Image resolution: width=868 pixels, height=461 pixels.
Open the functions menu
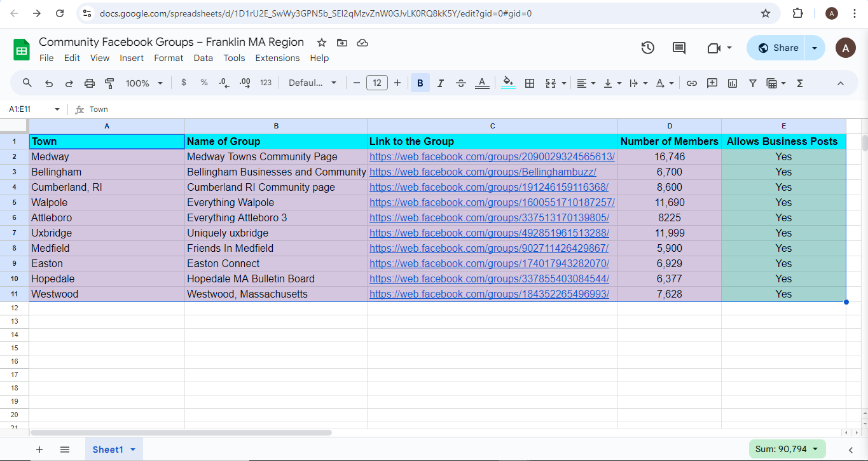click(x=800, y=83)
